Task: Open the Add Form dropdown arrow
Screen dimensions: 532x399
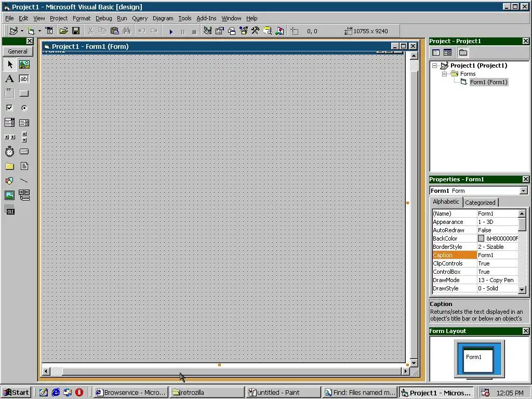Action: [x=39, y=31]
